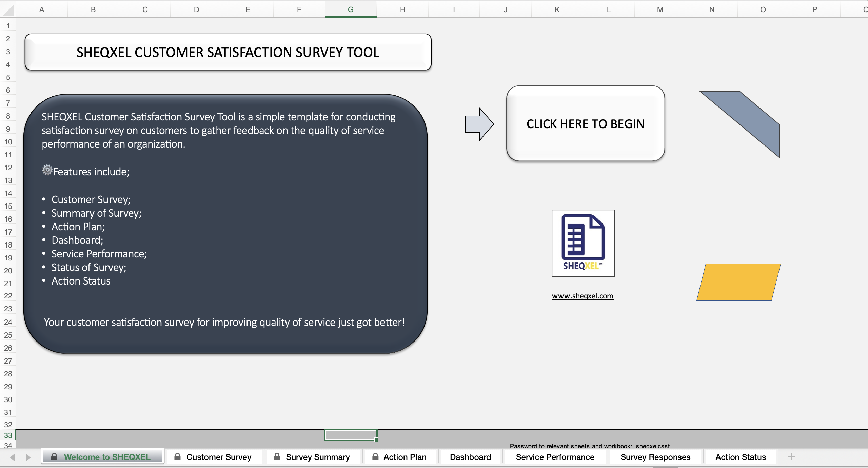Screen dimensions: 868x468
Task: Select column M header
Action: click(660, 9)
